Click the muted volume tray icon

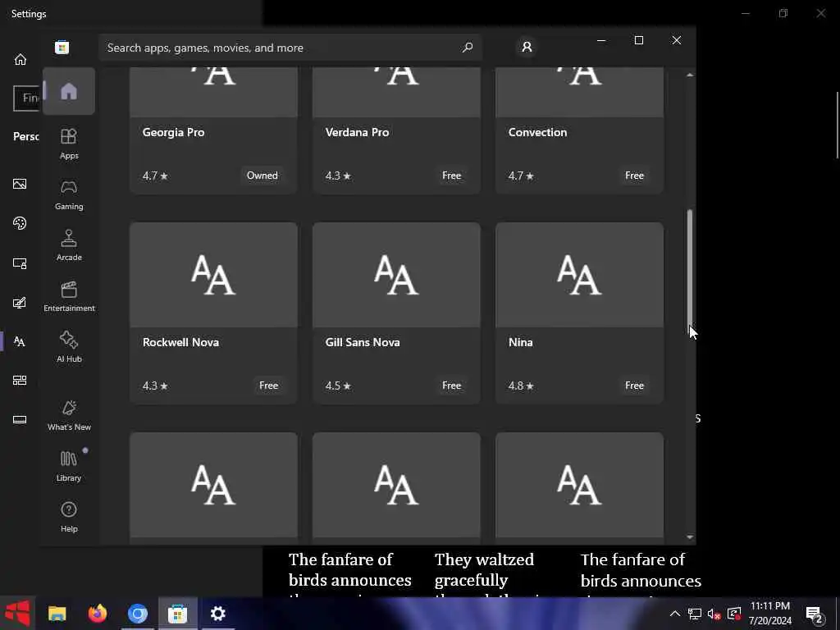point(714,614)
